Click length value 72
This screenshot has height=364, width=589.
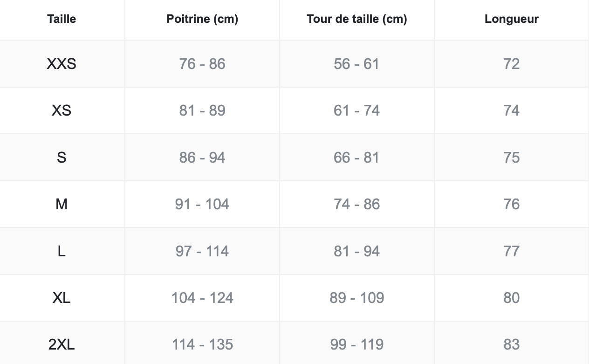point(511,64)
